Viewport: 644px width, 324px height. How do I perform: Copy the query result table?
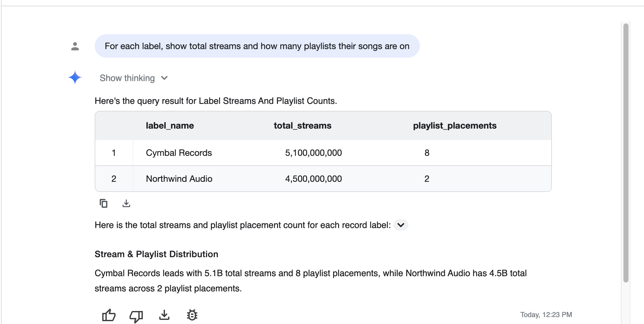click(x=104, y=203)
